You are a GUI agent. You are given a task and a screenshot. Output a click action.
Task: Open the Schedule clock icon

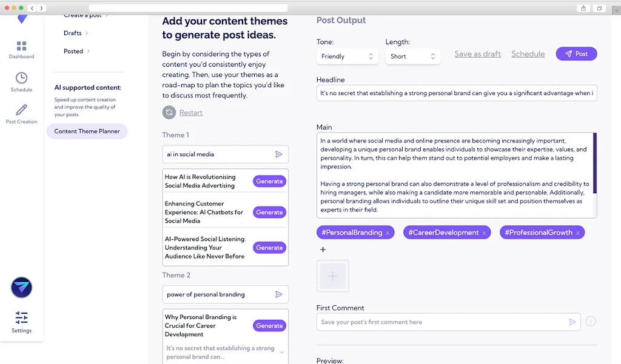(21, 78)
